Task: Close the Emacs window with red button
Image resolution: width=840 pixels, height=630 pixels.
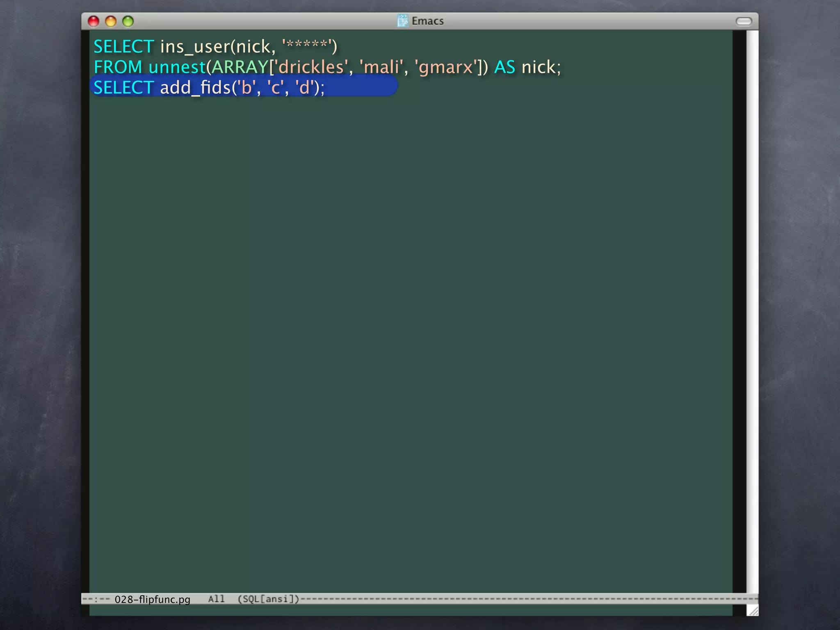Action: click(94, 21)
